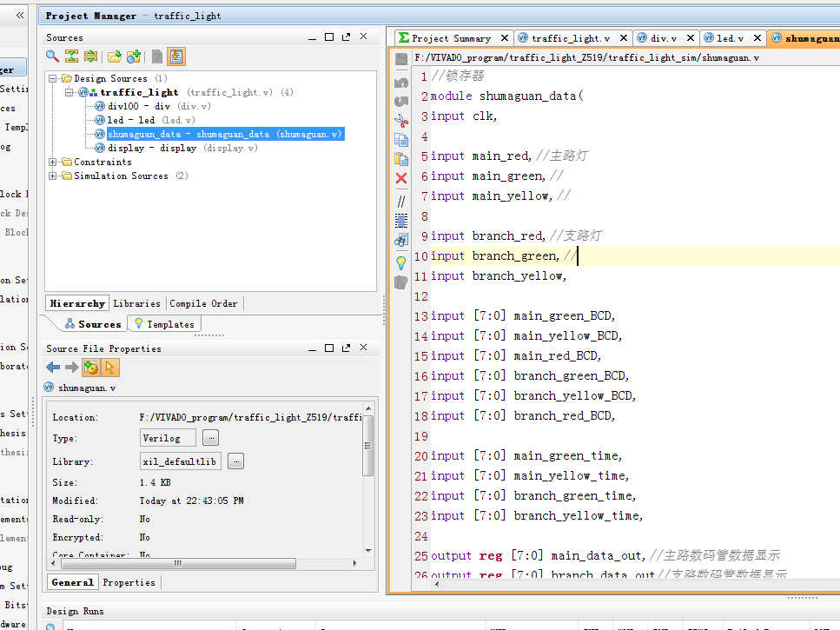Click the shumaguan.v file path text
Viewport: 840px width, 630px height.
586,57
